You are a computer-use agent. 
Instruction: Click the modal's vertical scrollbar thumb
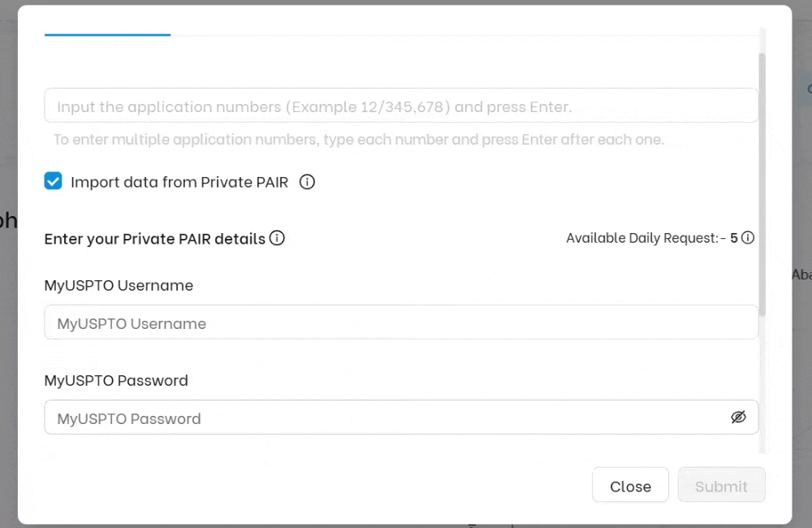762,184
